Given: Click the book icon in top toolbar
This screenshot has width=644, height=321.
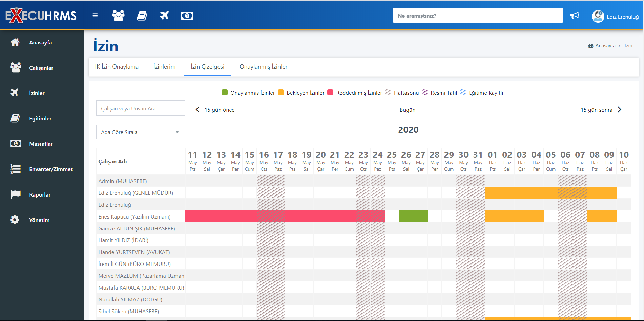Looking at the screenshot, I should tap(142, 16).
